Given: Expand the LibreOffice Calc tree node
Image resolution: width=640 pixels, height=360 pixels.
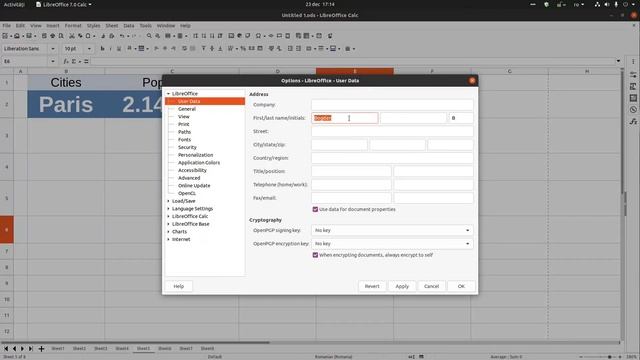Looking at the screenshot, I should point(168,216).
